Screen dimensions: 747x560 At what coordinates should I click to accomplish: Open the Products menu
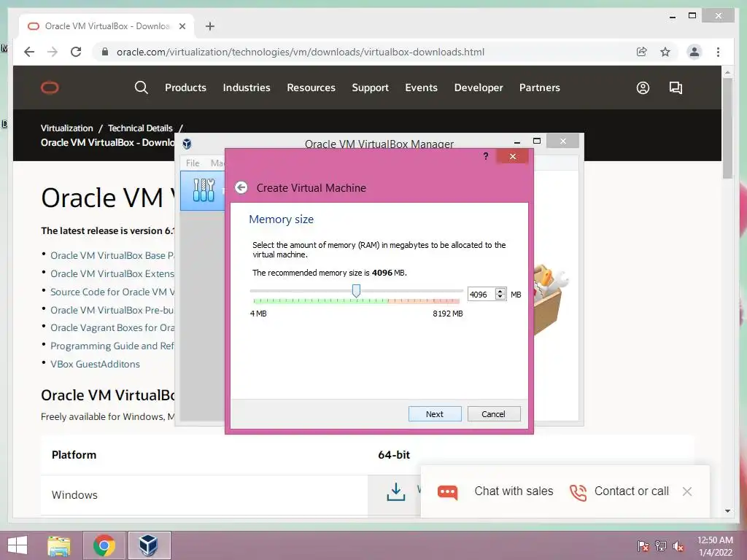pyautogui.click(x=185, y=87)
